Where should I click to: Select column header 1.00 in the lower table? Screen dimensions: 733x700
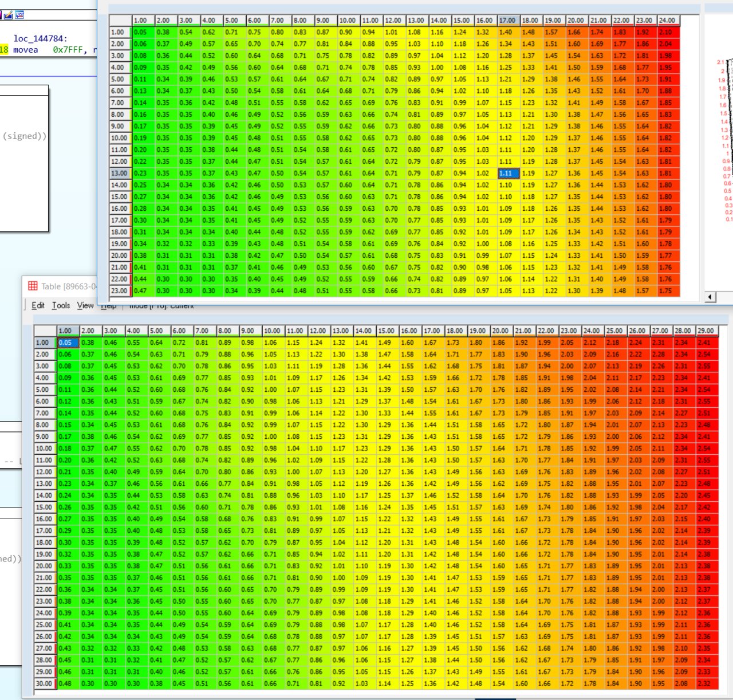tap(68, 331)
